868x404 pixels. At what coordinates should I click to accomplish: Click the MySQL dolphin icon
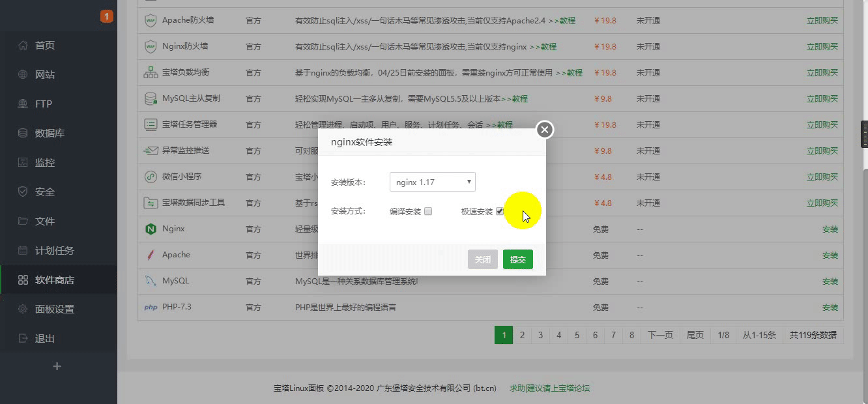(x=151, y=281)
